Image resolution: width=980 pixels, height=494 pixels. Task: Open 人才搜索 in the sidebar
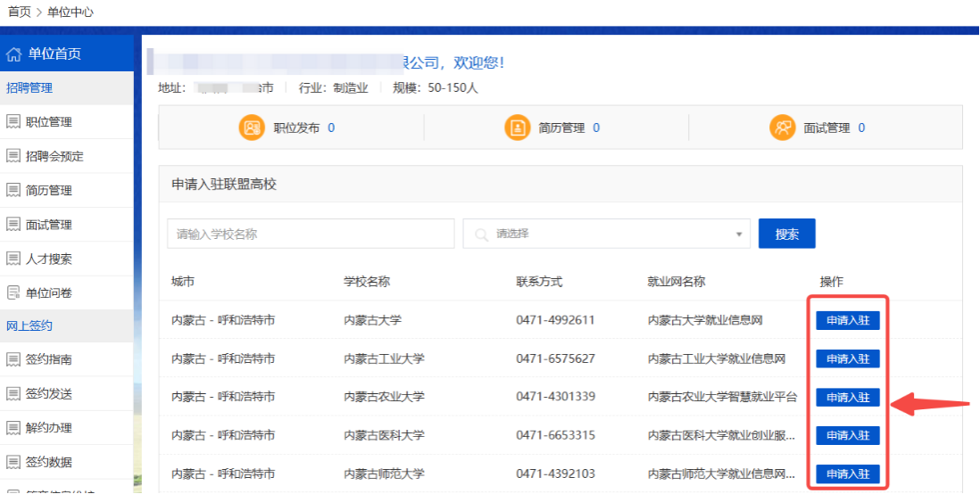click(x=48, y=259)
